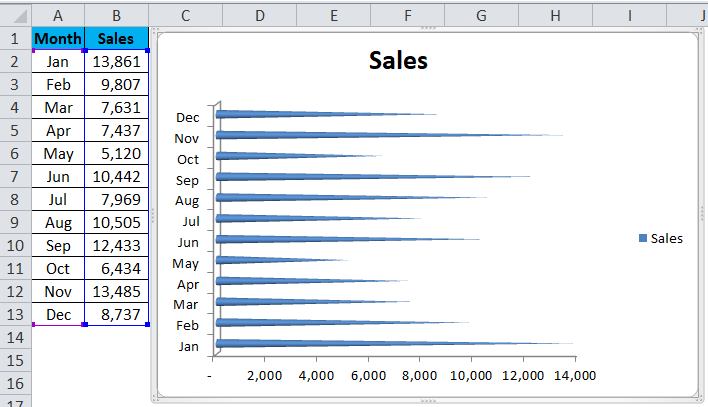Select cell with value 13,861
The height and width of the screenshot is (407, 708).
pos(116,61)
